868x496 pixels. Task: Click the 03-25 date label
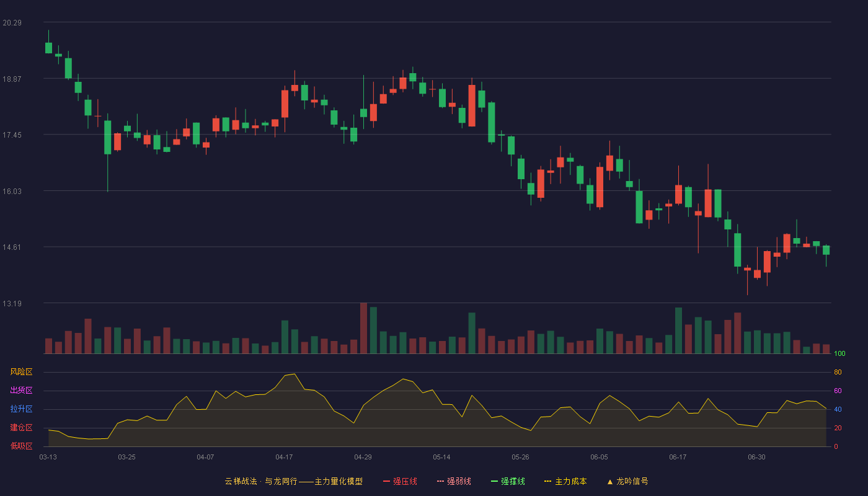click(126, 457)
